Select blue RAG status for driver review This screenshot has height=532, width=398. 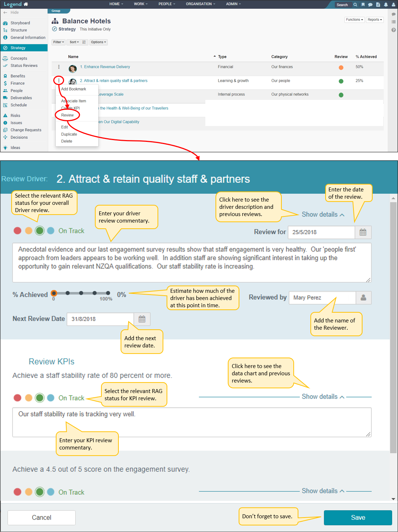(51, 231)
